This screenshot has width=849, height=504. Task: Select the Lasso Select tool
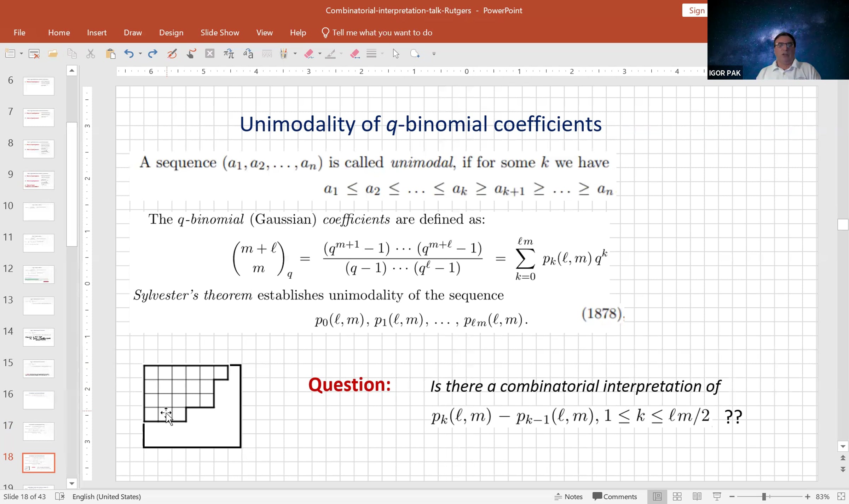[415, 54]
